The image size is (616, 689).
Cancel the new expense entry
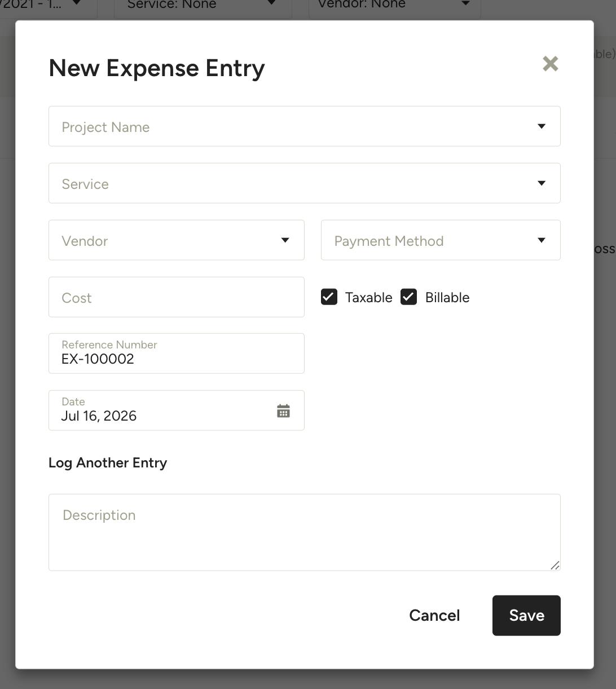(x=434, y=616)
